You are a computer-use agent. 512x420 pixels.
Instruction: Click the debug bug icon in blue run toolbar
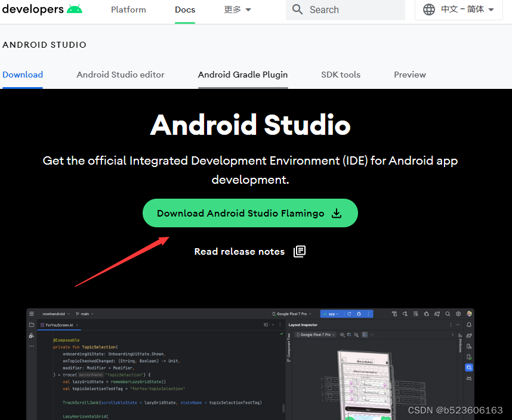[x=359, y=314]
